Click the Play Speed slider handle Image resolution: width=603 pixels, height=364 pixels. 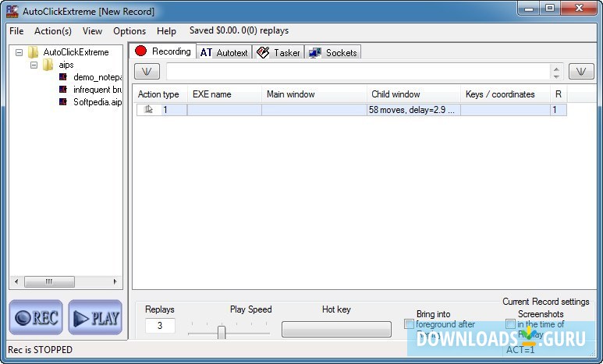222,333
